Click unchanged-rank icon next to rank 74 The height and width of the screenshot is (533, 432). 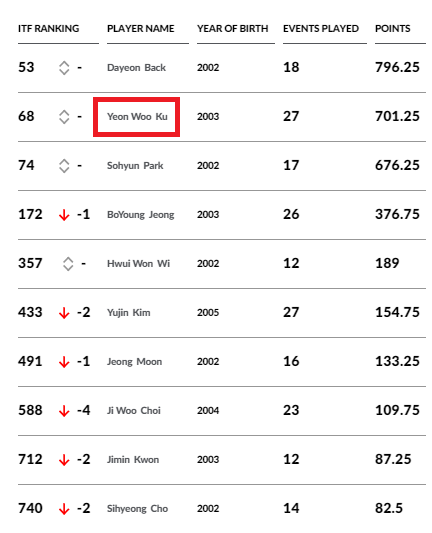click(64, 166)
